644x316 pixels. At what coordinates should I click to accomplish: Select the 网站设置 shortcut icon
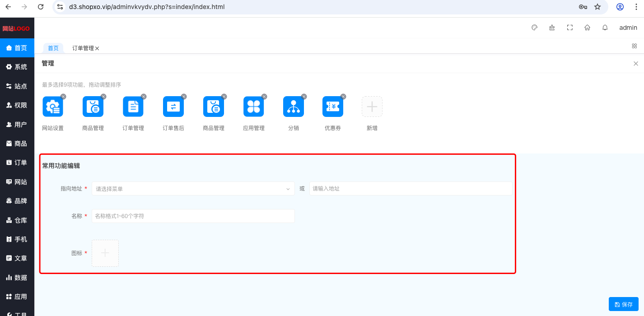coord(53,107)
